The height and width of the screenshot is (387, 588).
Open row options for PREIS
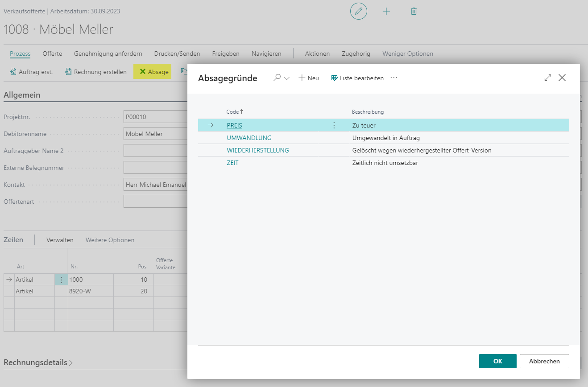(x=334, y=125)
